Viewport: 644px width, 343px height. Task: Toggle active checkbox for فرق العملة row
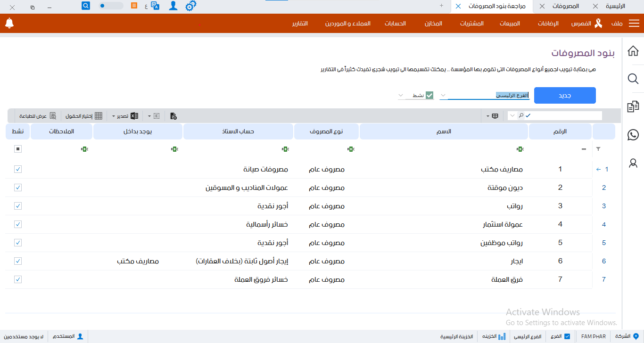pos(18,279)
